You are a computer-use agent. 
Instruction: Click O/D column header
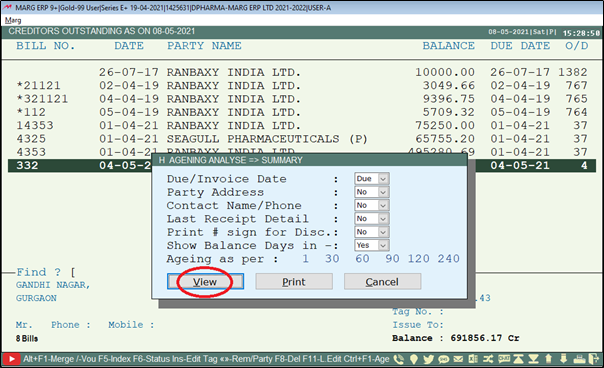tap(577, 46)
